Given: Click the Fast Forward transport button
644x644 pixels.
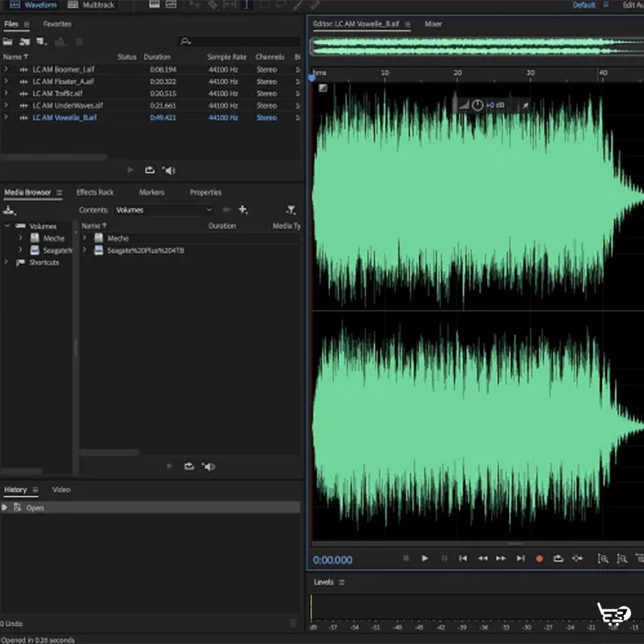Looking at the screenshot, I should tap(501, 558).
